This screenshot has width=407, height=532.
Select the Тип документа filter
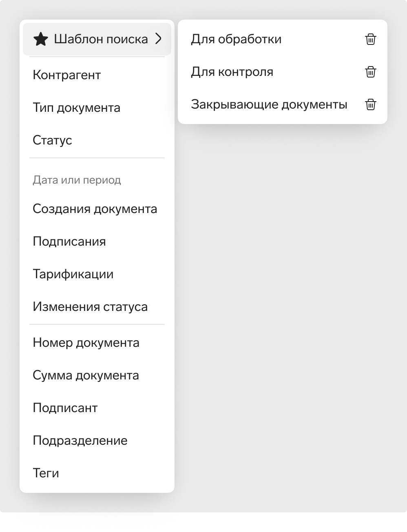pyautogui.click(x=97, y=108)
